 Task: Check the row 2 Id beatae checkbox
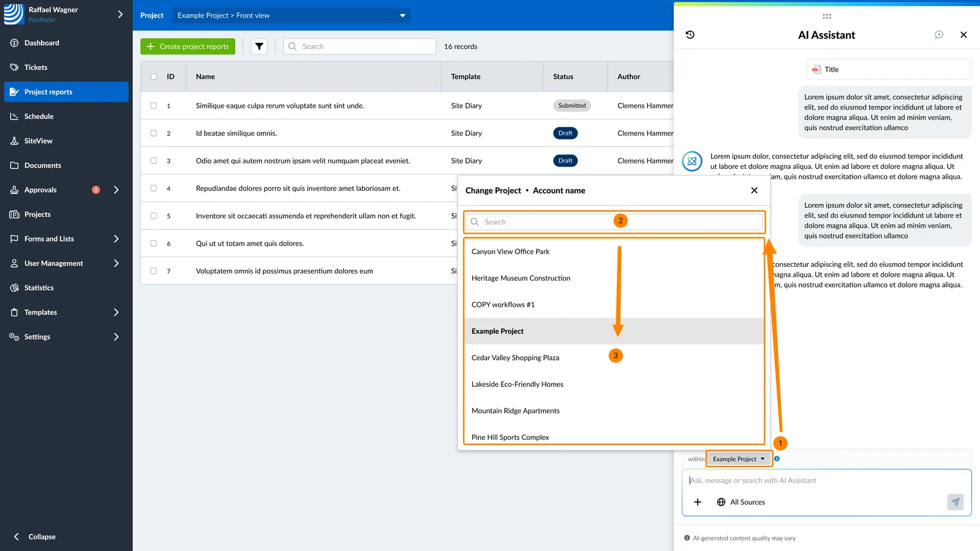point(154,133)
